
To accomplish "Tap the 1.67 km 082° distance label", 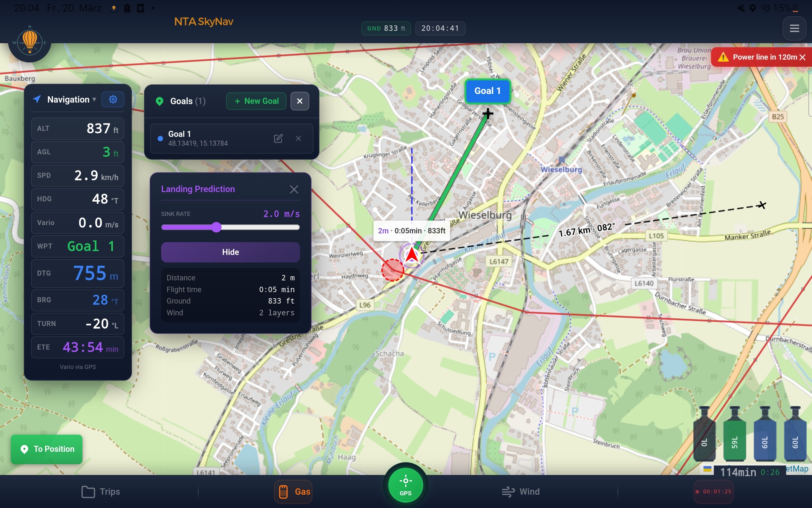I will [x=586, y=230].
